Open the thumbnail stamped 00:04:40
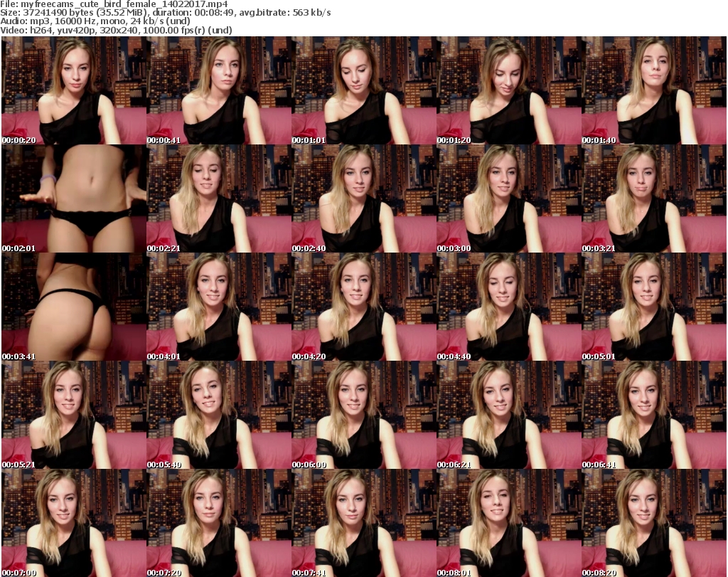 click(509, 307)
